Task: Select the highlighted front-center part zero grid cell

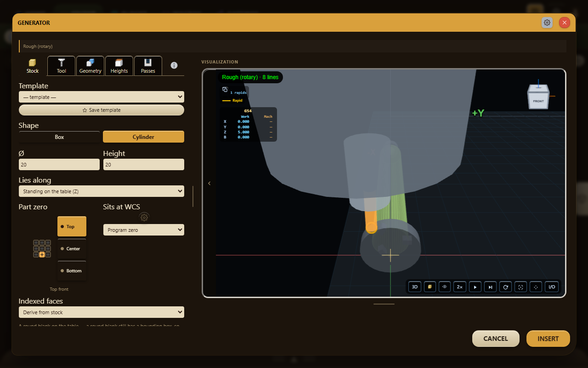Action: point(42,254)
